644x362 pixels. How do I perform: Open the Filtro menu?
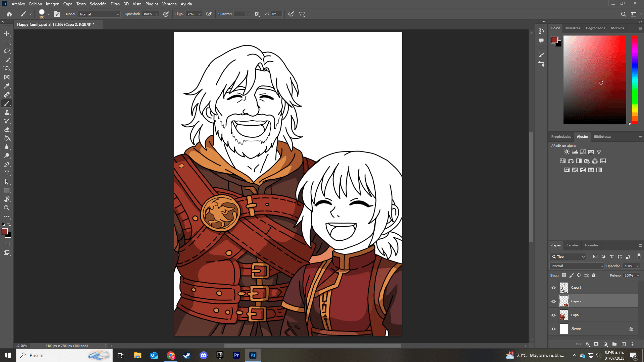pos(115,4)
